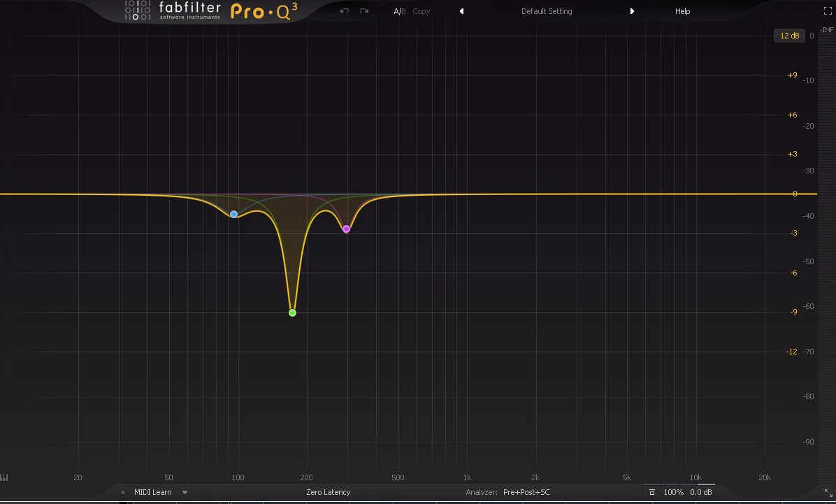This screenshot has height=504, width=836.
Task: Click the redo arrow icon
Action: (364, 10)
